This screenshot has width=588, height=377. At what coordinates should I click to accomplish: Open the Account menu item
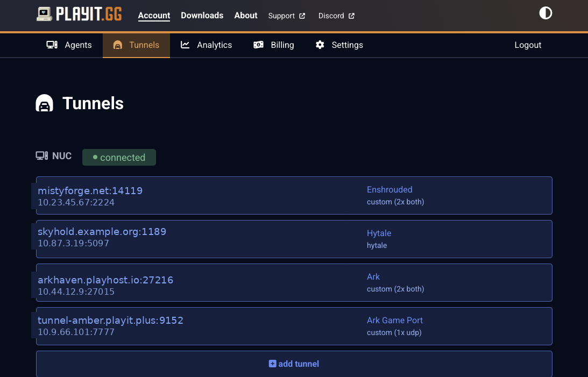click(154, 16)
